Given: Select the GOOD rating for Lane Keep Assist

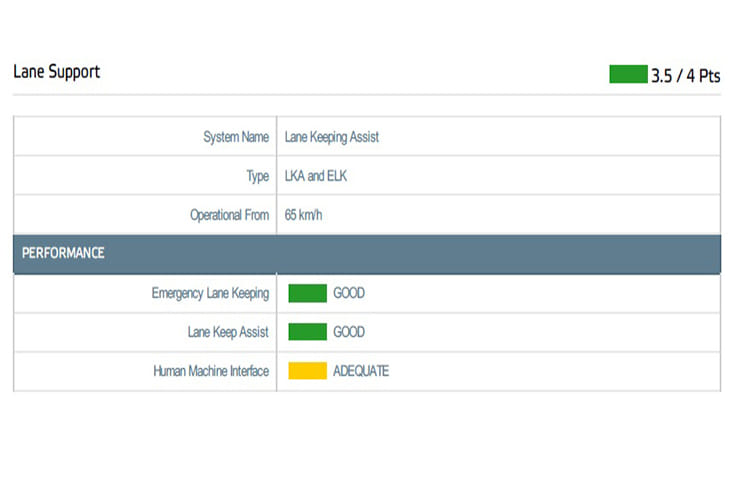Looking at the screenshot, I should click(349, 332).
